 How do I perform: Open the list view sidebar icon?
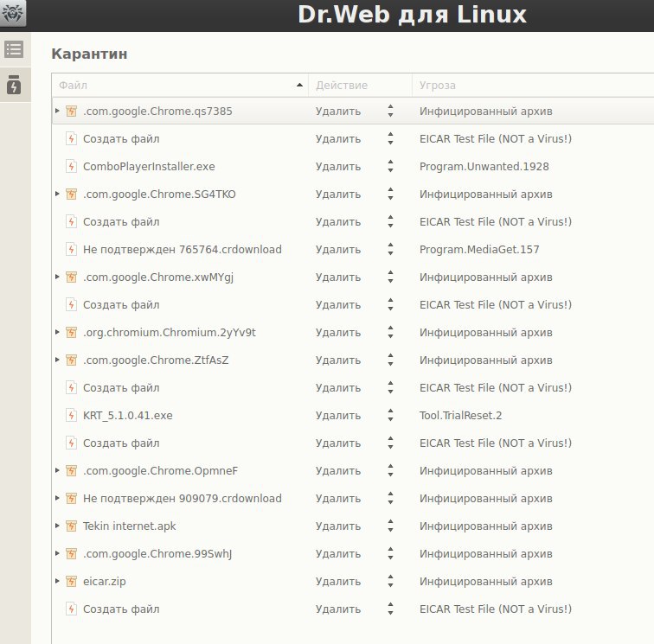coord(14,49)
